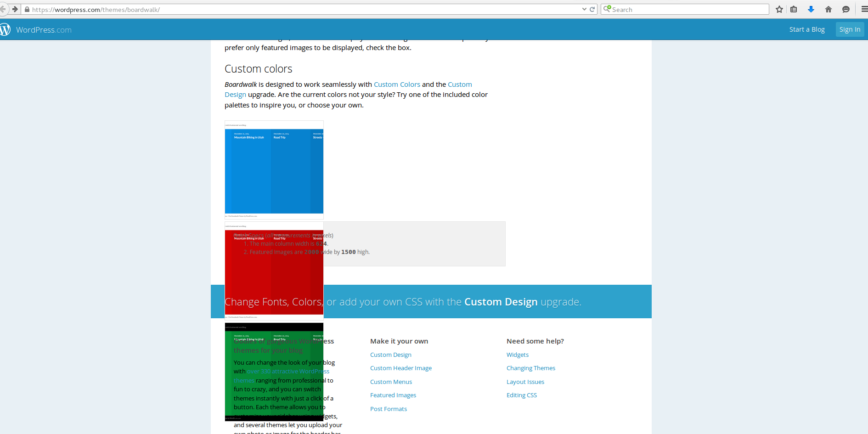Open Custom Design under Make it your own
The image size is (868, 434).
pos(391,355)
